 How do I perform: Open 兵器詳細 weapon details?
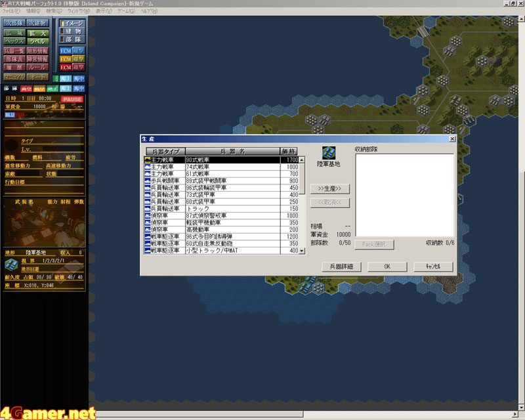(x=341, y=266)
